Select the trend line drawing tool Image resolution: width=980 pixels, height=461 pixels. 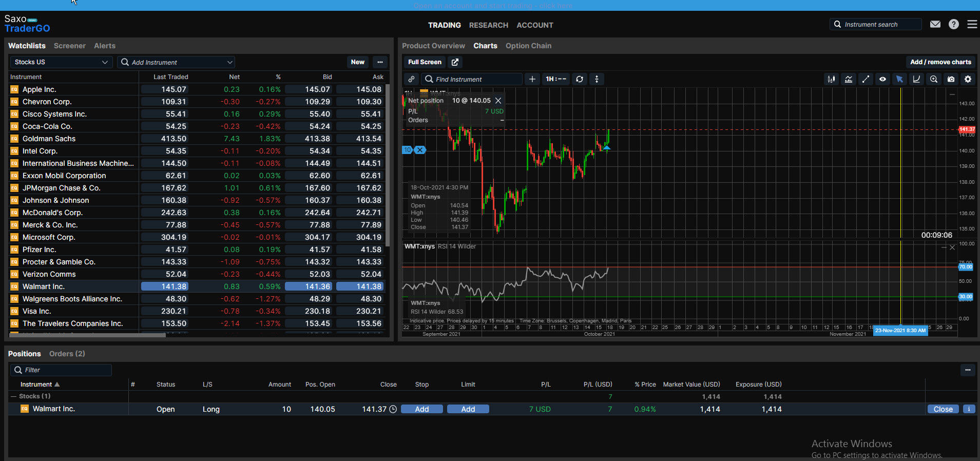pos(866,79)
